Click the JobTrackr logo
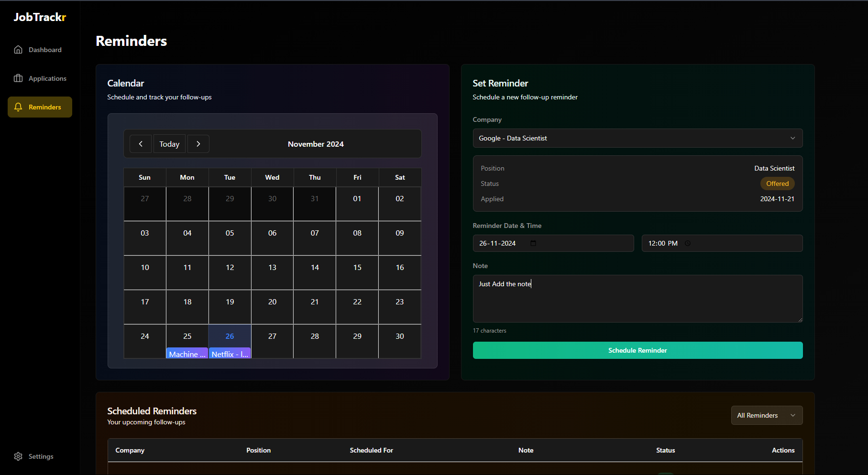The width and height of the screenshot is (868, 475). 40,17
